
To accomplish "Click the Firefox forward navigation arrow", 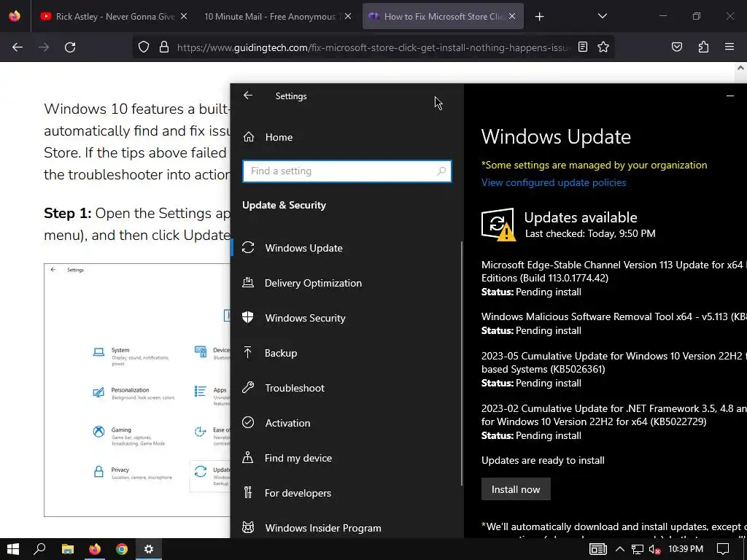I will click(44, 47).
